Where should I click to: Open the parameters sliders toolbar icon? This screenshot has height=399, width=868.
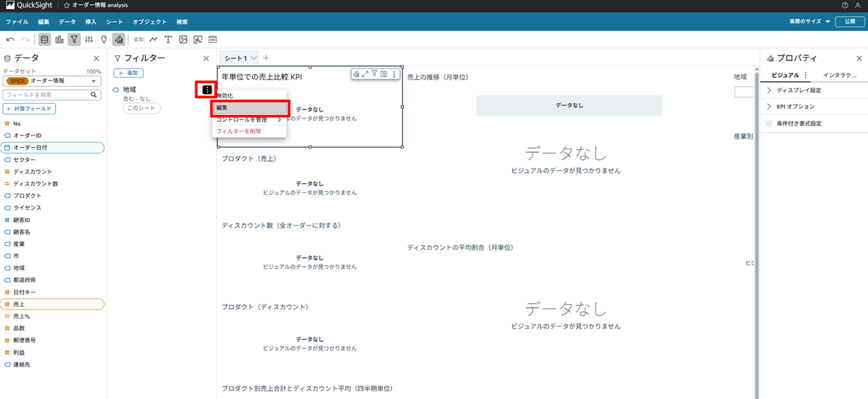pos(89,39)
